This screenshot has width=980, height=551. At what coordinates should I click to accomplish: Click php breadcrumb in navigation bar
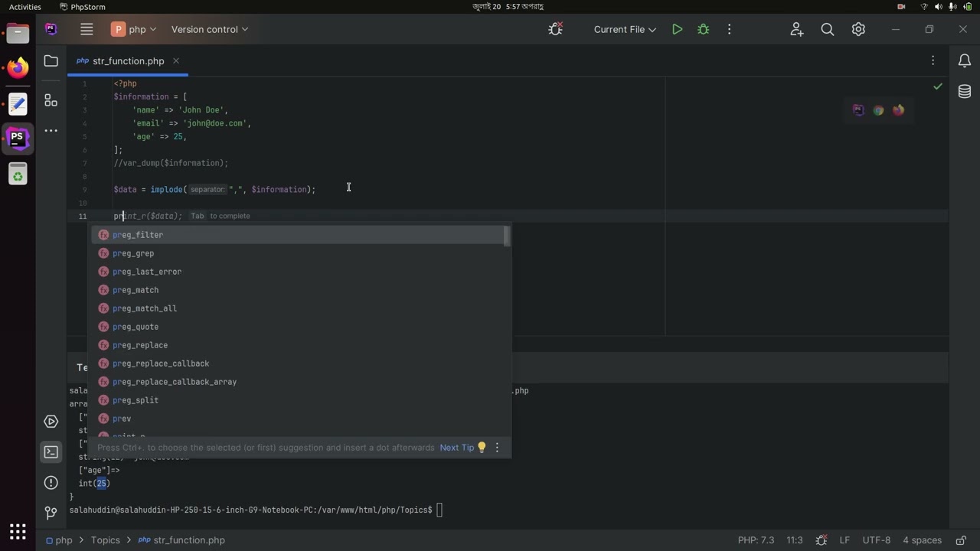[x=59, y=540]
